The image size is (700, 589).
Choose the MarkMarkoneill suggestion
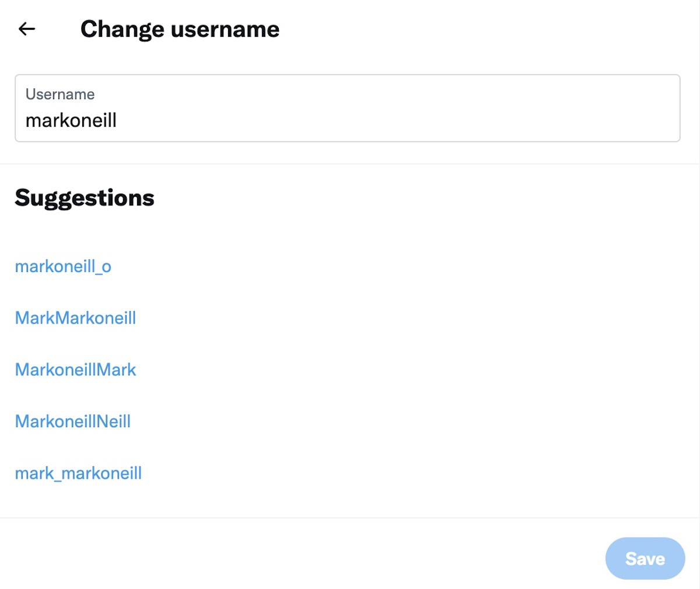point(75,318)
